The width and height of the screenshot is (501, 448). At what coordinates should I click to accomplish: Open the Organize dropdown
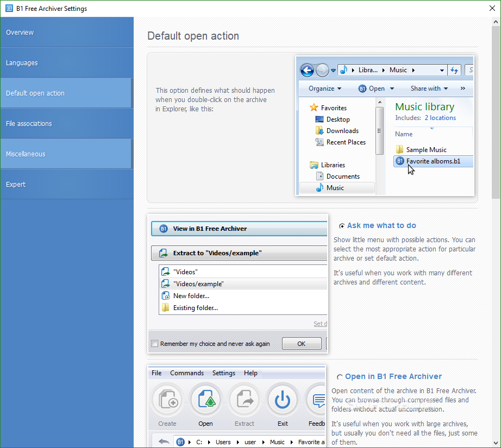pos(325,89)
